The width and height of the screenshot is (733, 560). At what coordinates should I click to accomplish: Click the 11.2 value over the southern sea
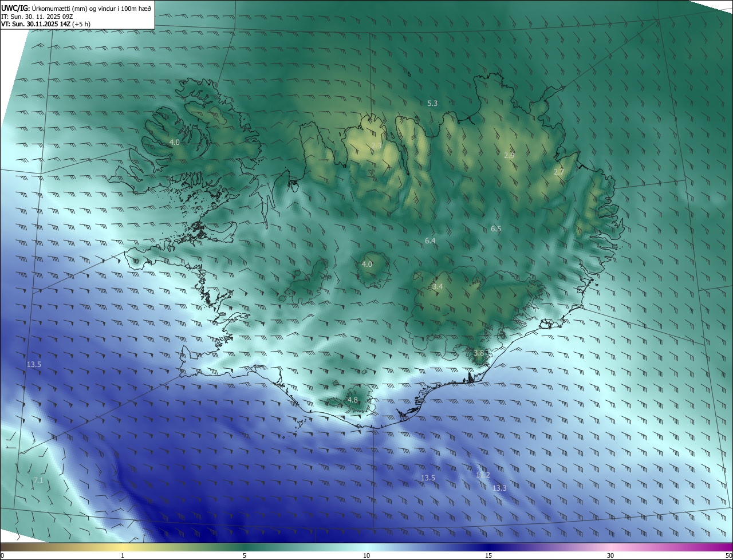(x=483, y=475)
